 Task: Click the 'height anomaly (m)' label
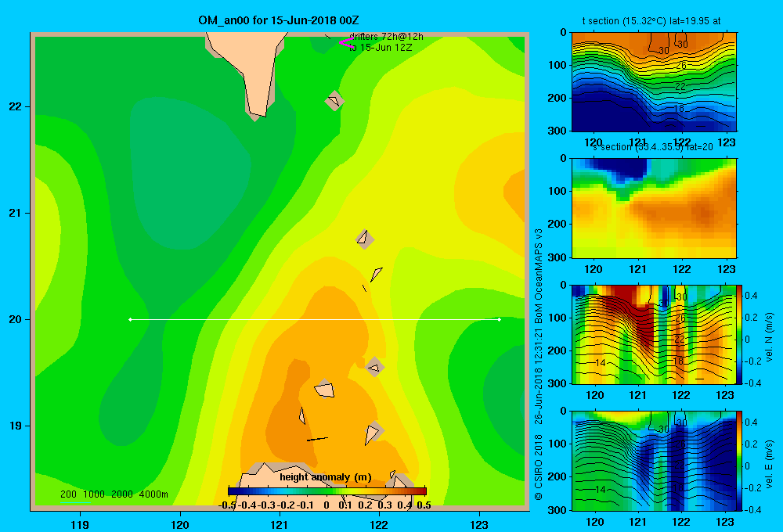coord(326,477)
